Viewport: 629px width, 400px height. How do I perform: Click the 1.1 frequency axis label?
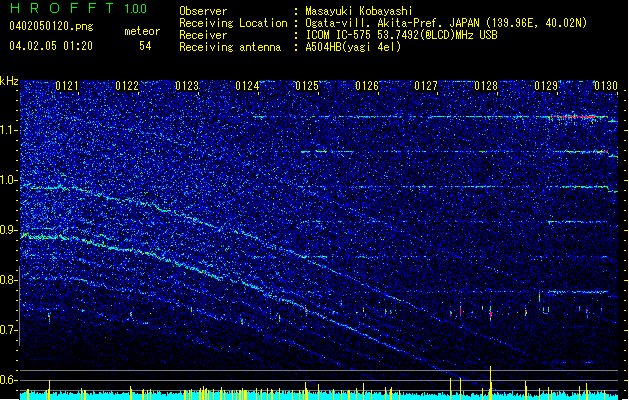[x=9, y=130]
